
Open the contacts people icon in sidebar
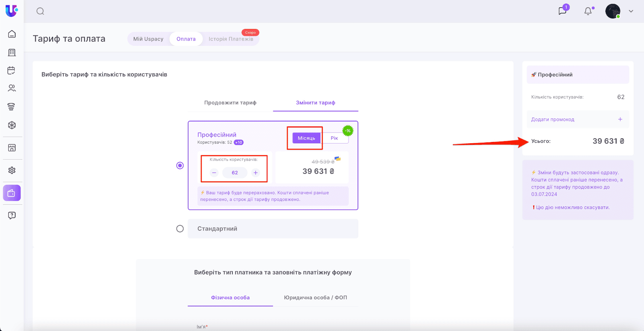(12, 88)
